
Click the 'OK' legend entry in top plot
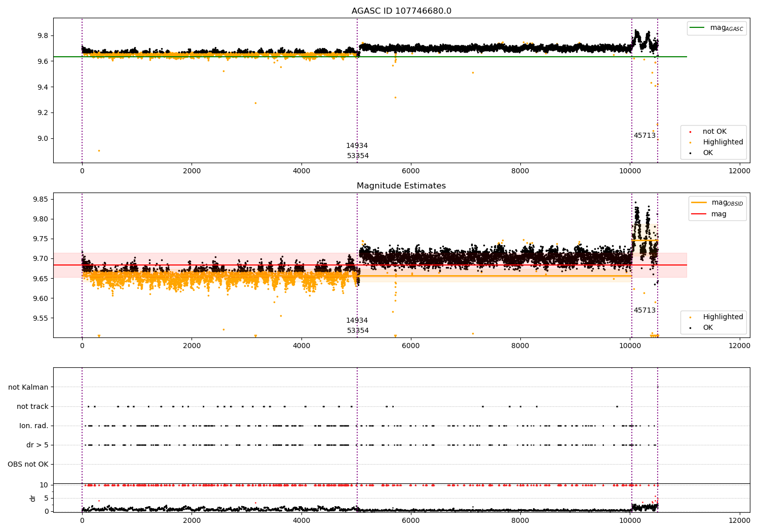pyautogui.click(x=707, y=153)
